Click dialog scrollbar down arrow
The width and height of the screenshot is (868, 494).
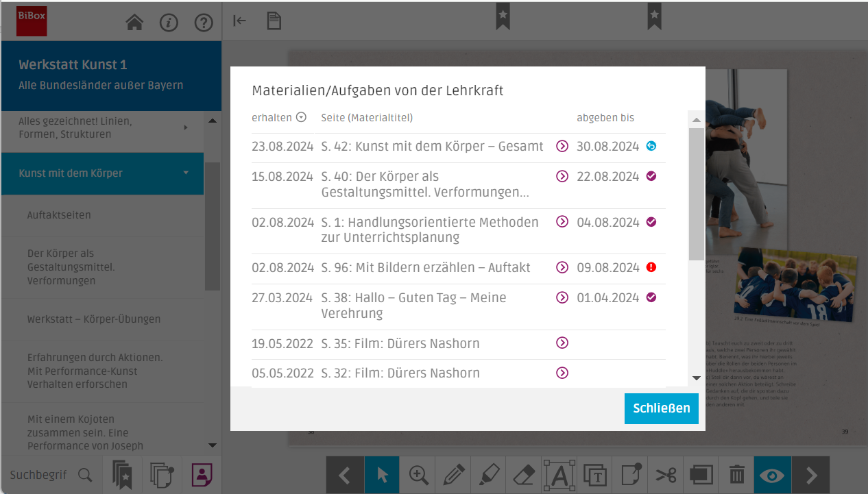(697, 378)
